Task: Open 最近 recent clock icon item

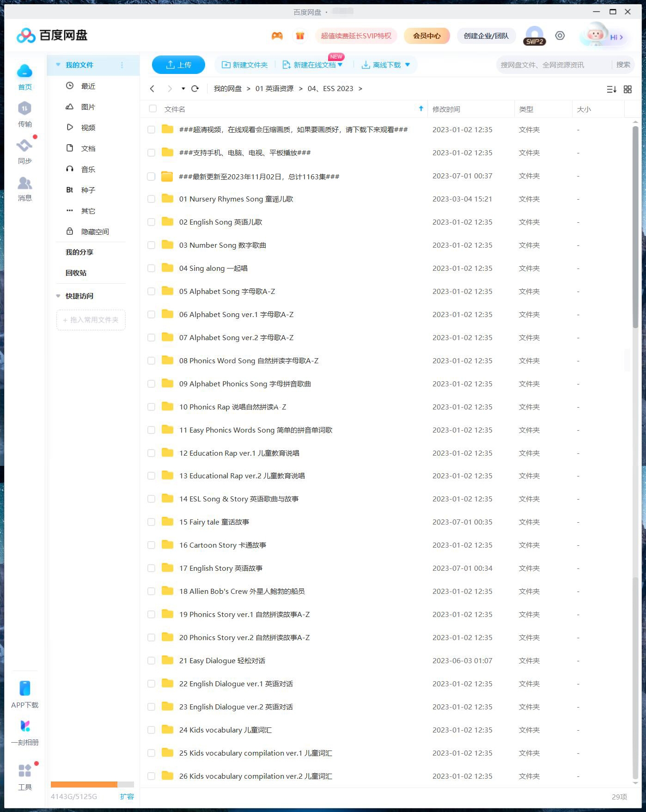Action: click(x=70, y=85)
